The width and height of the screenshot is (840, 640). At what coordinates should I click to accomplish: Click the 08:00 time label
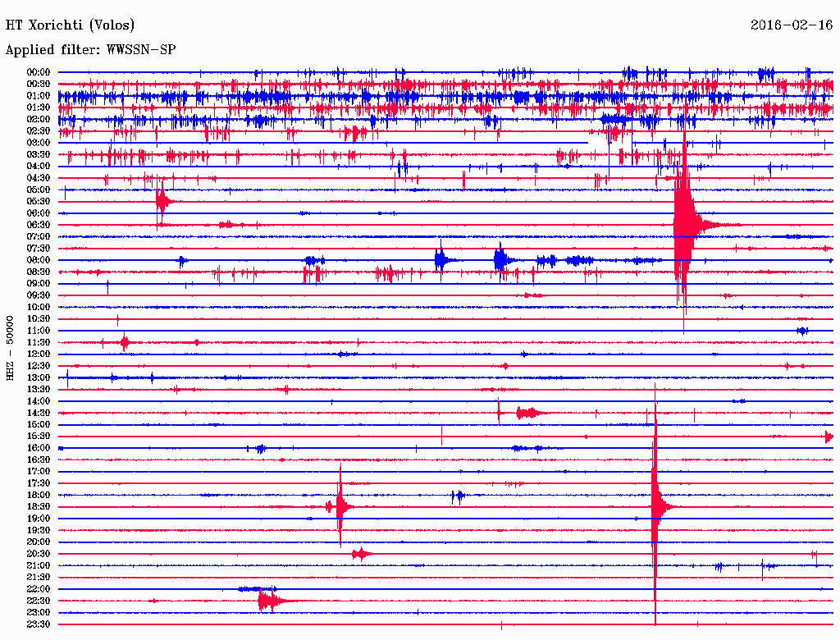(39, 260)
